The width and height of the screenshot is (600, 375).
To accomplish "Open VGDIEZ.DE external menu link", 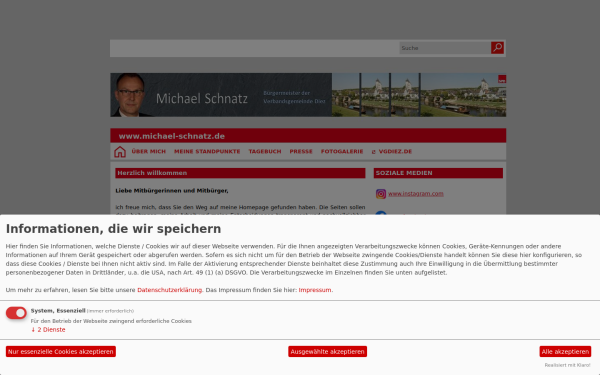I will tap(392, 152).
